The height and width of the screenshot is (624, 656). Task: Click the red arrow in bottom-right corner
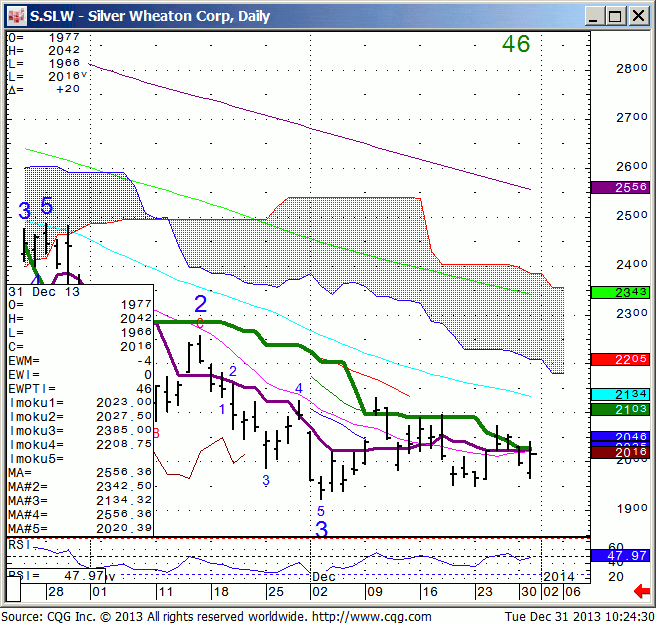point(641,593)
